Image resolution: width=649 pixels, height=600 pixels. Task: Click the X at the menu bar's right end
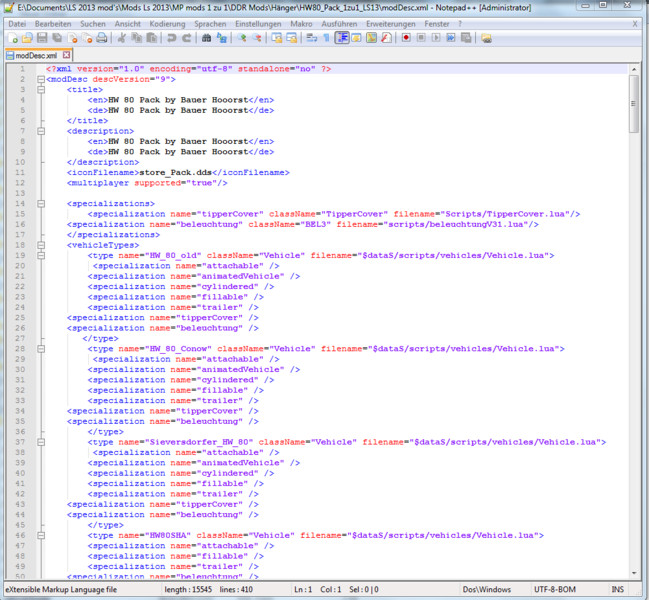(x=635, y=24)
